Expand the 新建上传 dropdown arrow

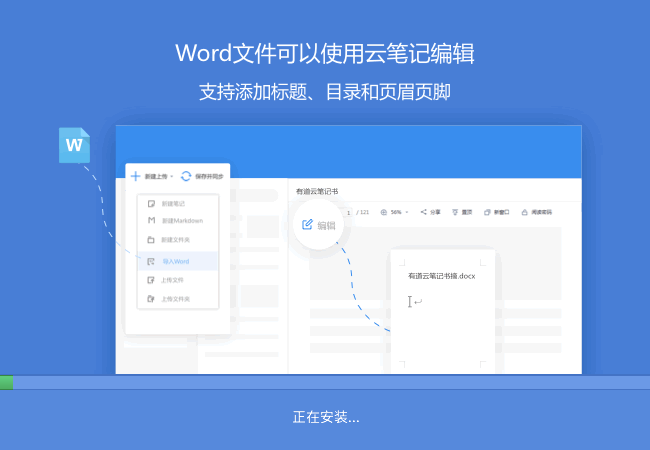172,177
